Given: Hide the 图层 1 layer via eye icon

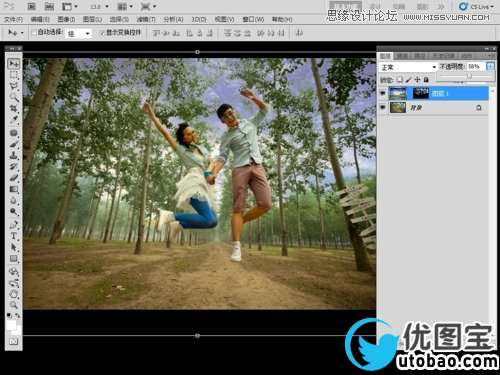Looking at the screenshot, I should pyautogui.click(x=383, y=93).
